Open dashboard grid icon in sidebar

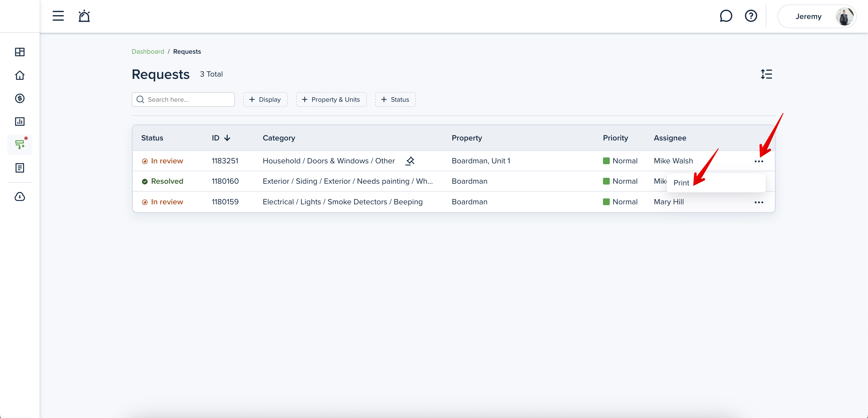(19, 52)
